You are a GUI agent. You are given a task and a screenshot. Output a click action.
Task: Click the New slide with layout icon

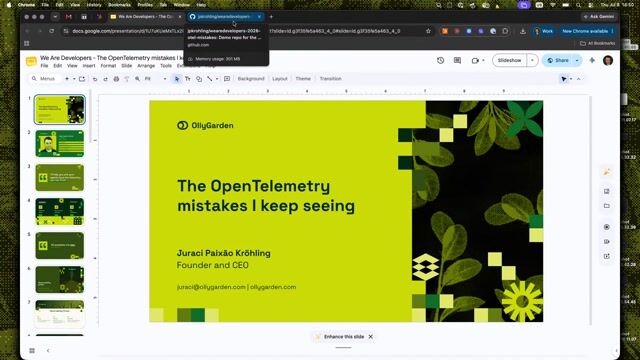pyautogui.click(x=82, y=79)
